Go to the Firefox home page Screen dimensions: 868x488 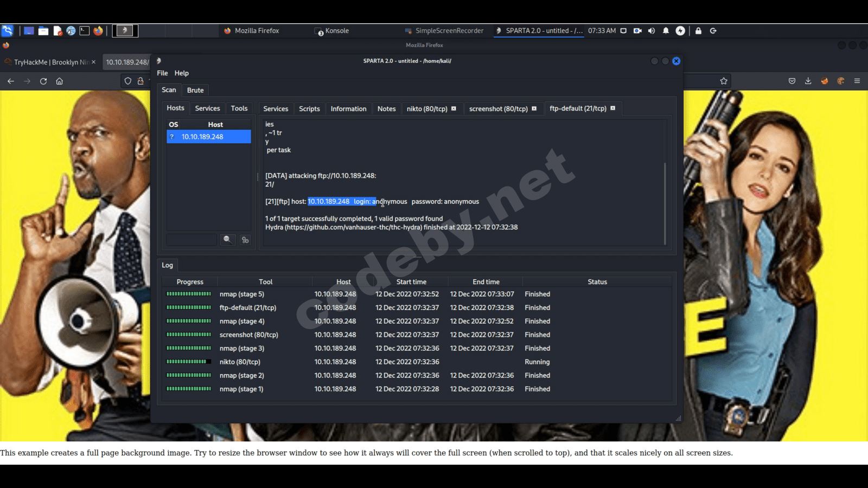[60, 81]
